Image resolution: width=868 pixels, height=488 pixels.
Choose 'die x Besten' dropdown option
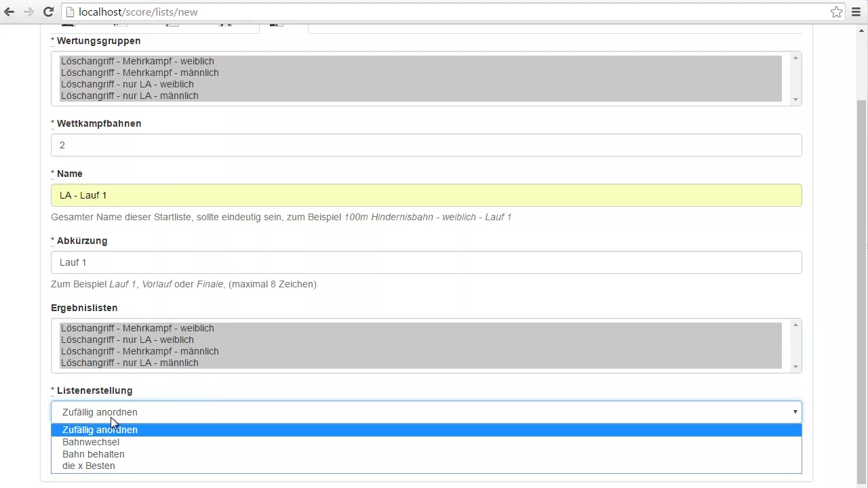(x=427, y=466)
